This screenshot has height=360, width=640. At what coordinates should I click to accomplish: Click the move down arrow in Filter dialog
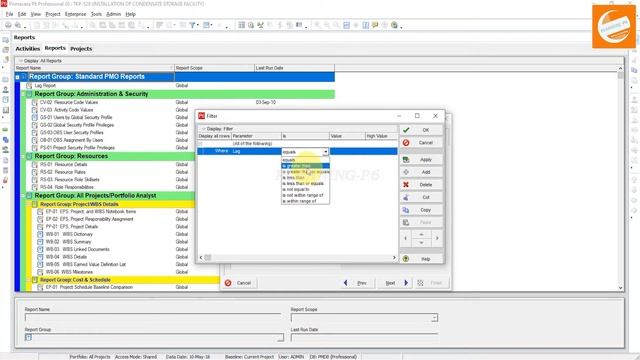421,242
